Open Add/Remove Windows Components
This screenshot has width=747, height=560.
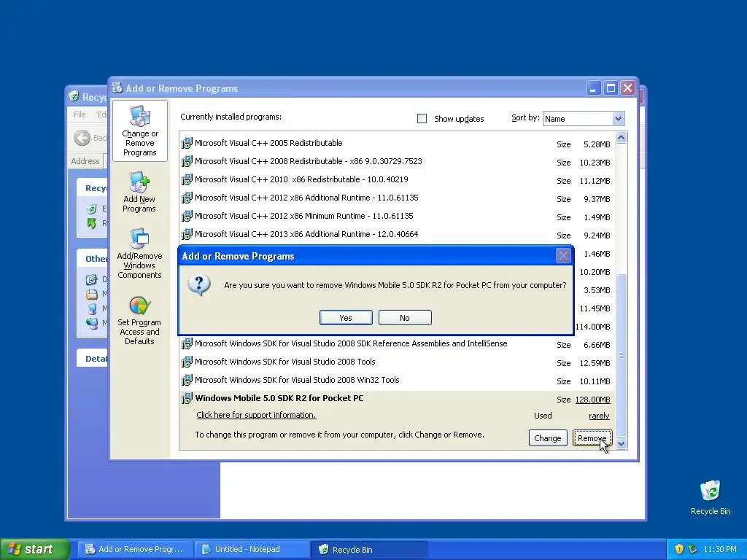pos(139,253)
